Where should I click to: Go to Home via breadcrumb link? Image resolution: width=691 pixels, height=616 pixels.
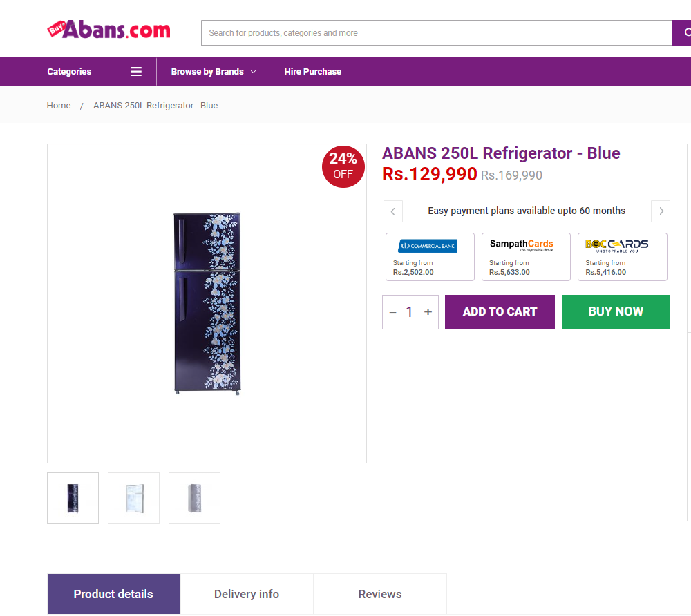pyautogui.click(x=59, y=106)
